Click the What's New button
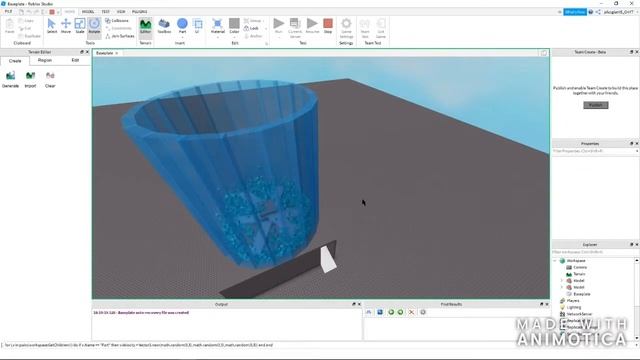Viewport: 640px width, 360px height. pyautogui.click(x=575, y=12)
